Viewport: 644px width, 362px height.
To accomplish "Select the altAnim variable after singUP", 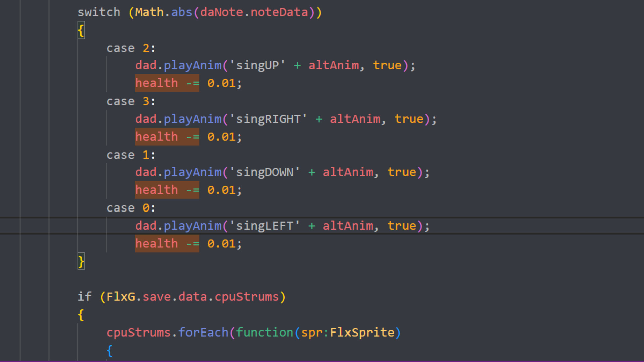I will coord(333,65).
